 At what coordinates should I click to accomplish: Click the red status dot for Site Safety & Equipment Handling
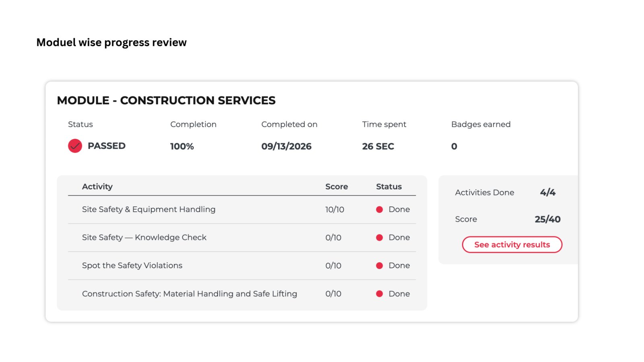[x=379, y=210]
